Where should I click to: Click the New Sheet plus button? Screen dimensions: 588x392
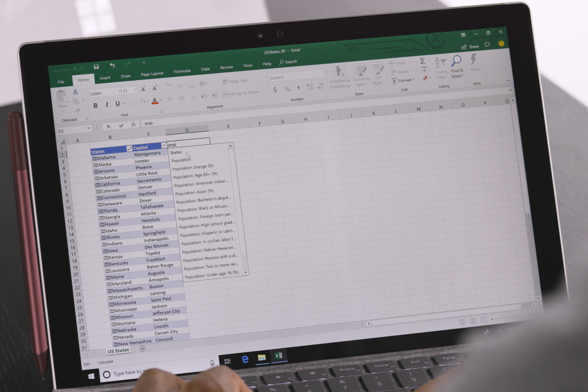(142, 349)
